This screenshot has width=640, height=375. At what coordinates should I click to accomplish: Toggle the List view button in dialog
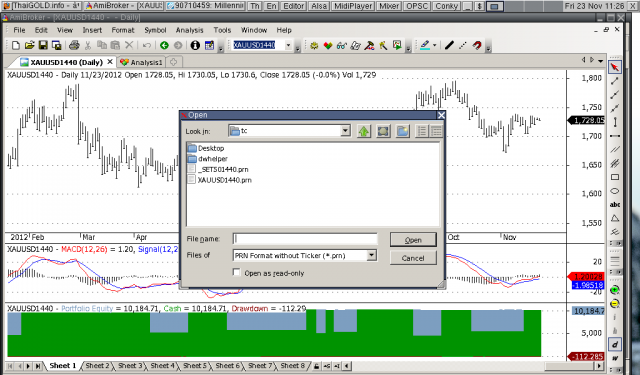click(x=422, y=131)
